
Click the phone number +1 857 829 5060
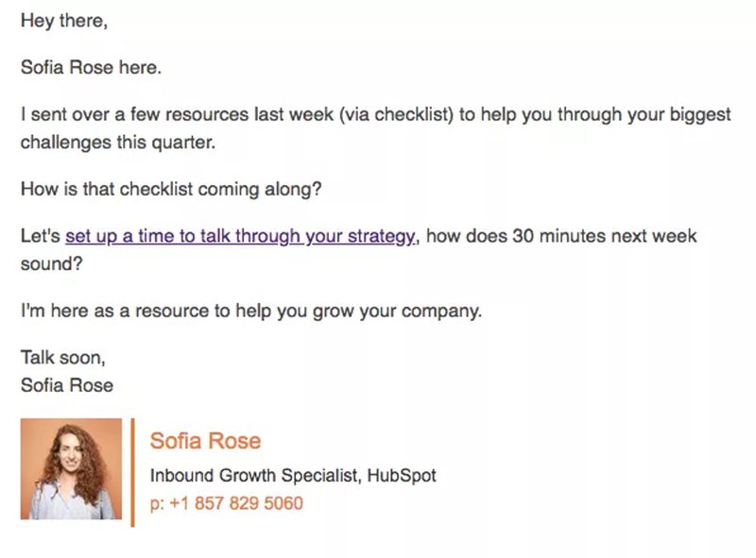pyautogui.click(x=236, y=503)
